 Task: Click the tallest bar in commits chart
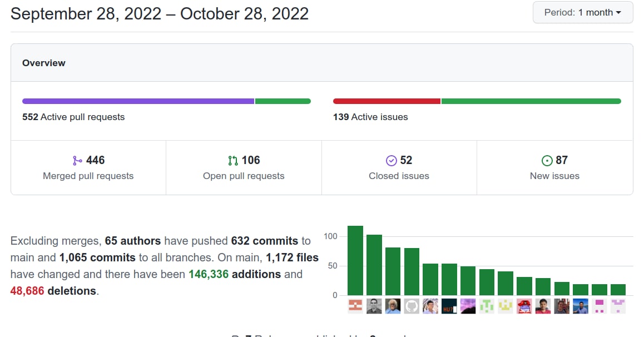tap(355, 260)
